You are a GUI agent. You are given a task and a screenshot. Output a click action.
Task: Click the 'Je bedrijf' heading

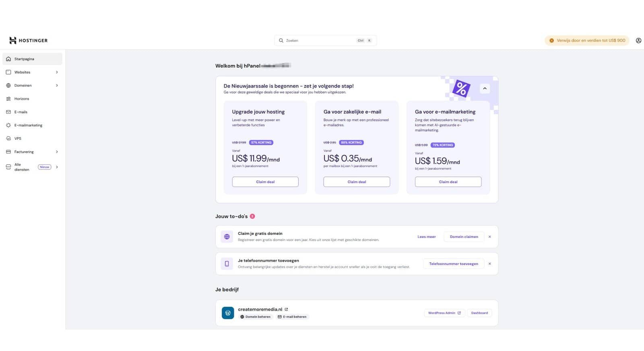(x=227, y=289)
